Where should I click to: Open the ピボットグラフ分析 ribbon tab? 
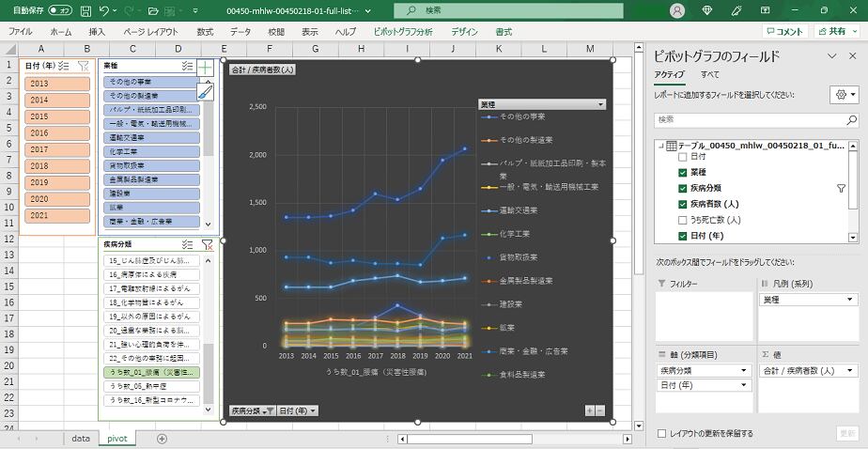coord(402,31)
